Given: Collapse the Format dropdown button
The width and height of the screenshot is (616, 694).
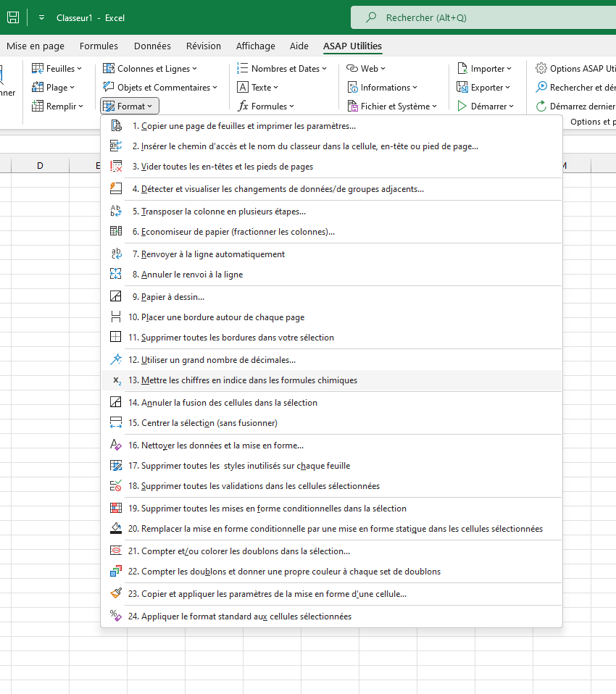Looking at the screenshot, I should pos(129,106).
